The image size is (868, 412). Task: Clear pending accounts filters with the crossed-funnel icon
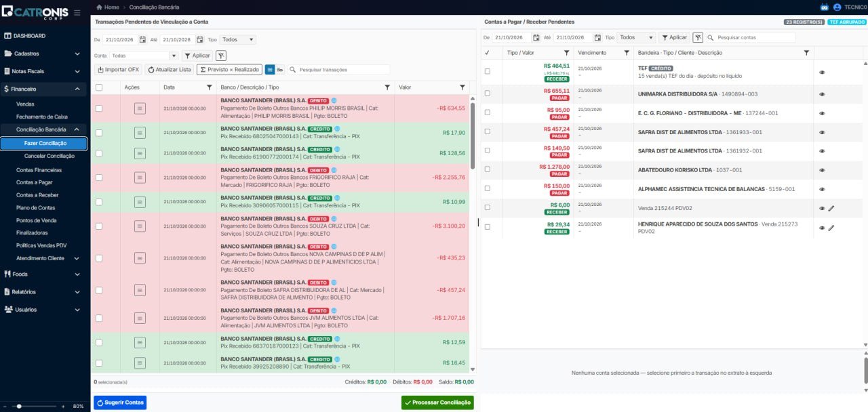coord(698,37)
